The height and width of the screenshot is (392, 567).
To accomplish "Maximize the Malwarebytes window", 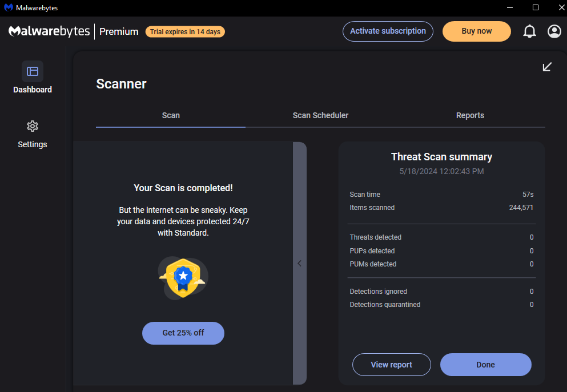I will coord(536,7).
